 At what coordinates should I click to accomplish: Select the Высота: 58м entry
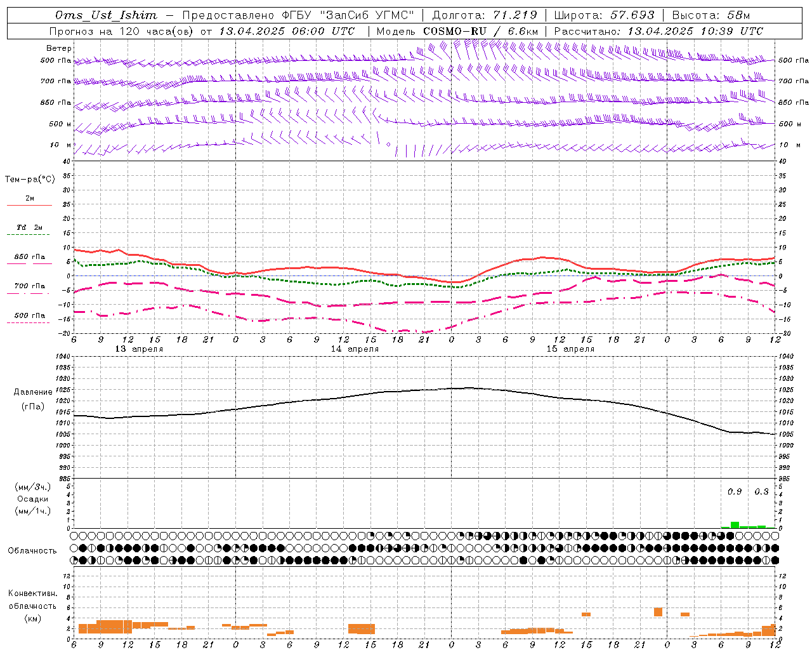point(711,15)
